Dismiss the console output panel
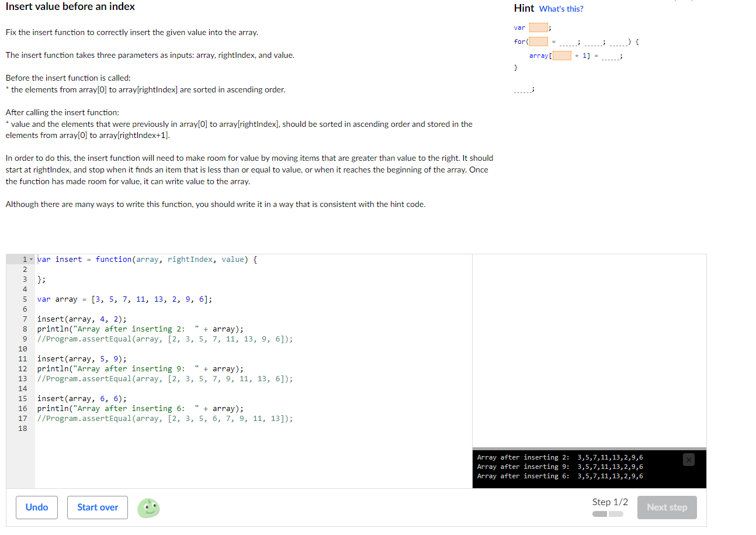The image size is (756, 535). 688,460
